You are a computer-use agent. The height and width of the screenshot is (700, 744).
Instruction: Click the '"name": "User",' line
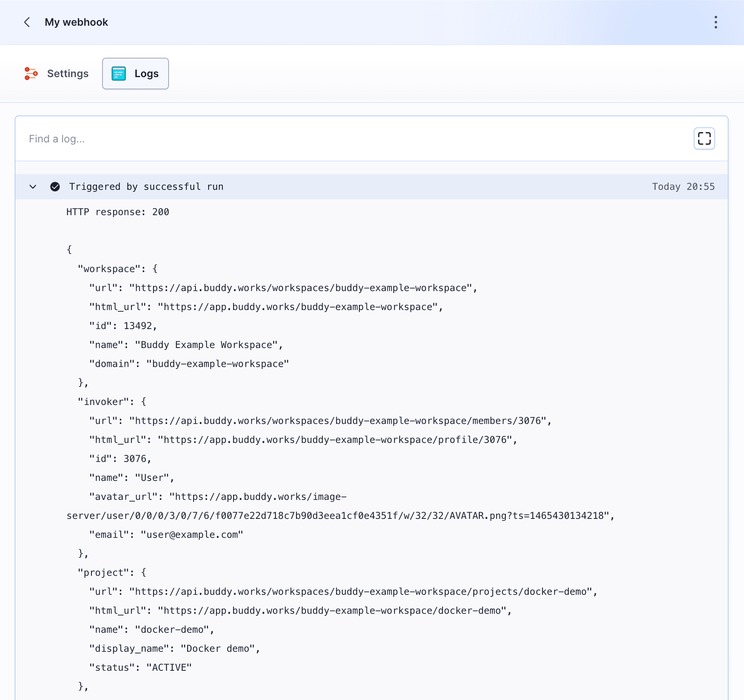click(x=132, y=478)
